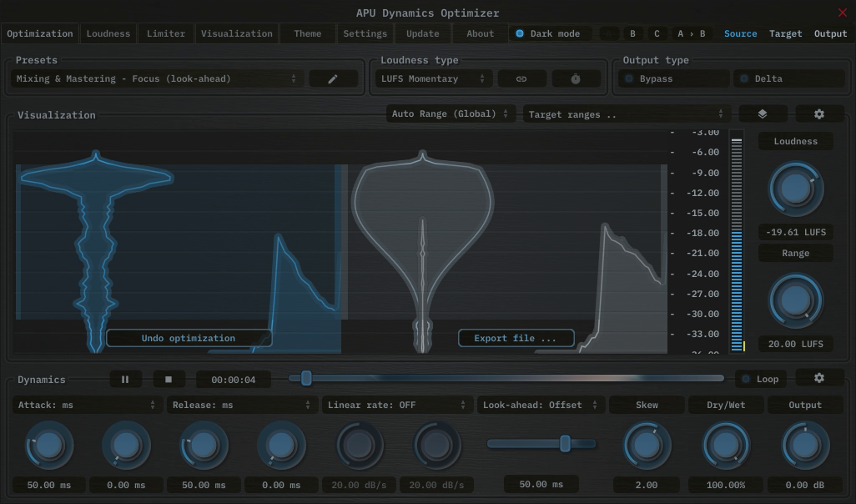Switch to the Limiter tab
Viewport: 856px width, 504px height.
(166, 33)
